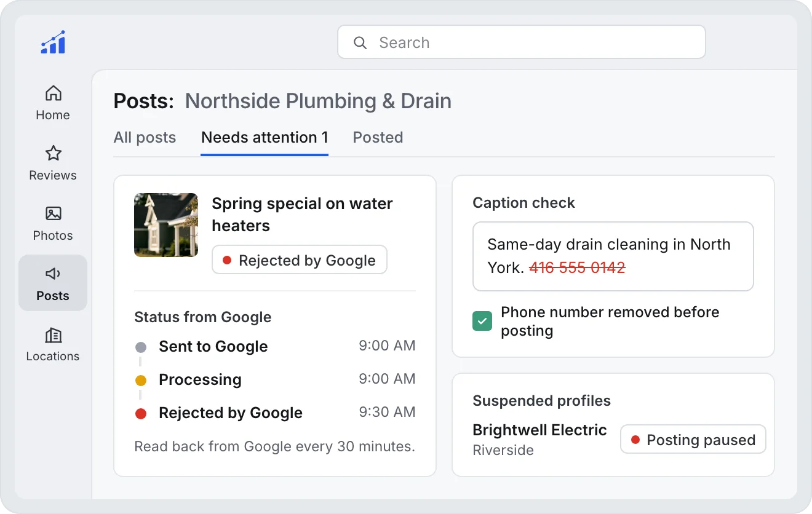Click the Riverside location label
Screen dimensions: 812x514
pyautogui.click(x=503, y=450)
